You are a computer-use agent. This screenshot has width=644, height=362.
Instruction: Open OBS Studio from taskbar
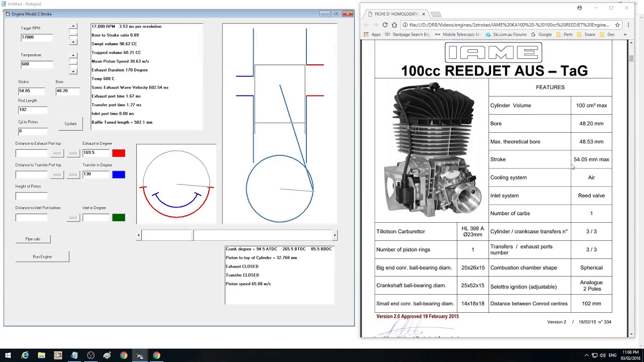pos(91,355)
